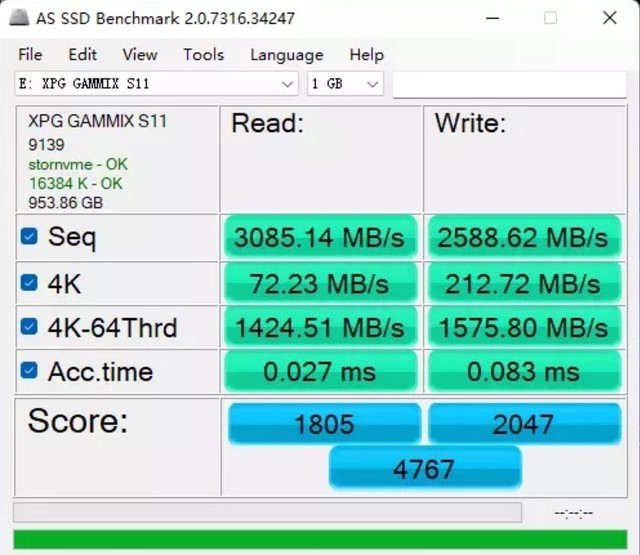Click the green progress bar at the bottom
Screen dimensions: 640x555
[320, 539]
